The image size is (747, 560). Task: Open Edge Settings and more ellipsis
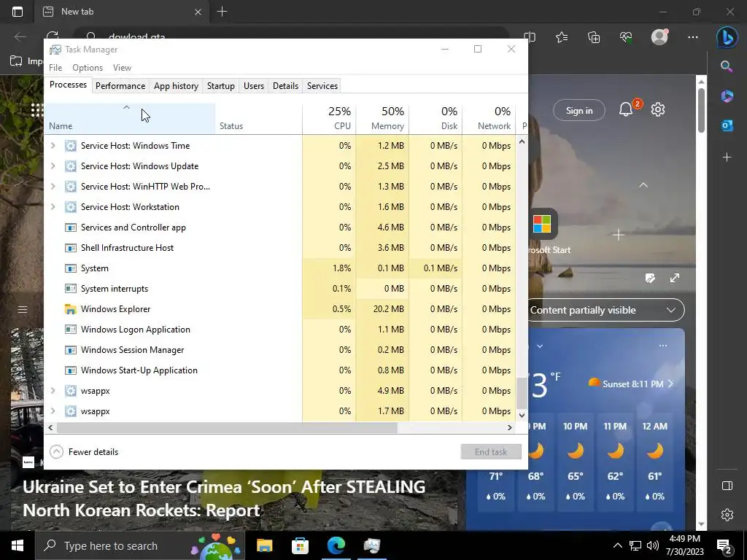click(x=693, y=37)
